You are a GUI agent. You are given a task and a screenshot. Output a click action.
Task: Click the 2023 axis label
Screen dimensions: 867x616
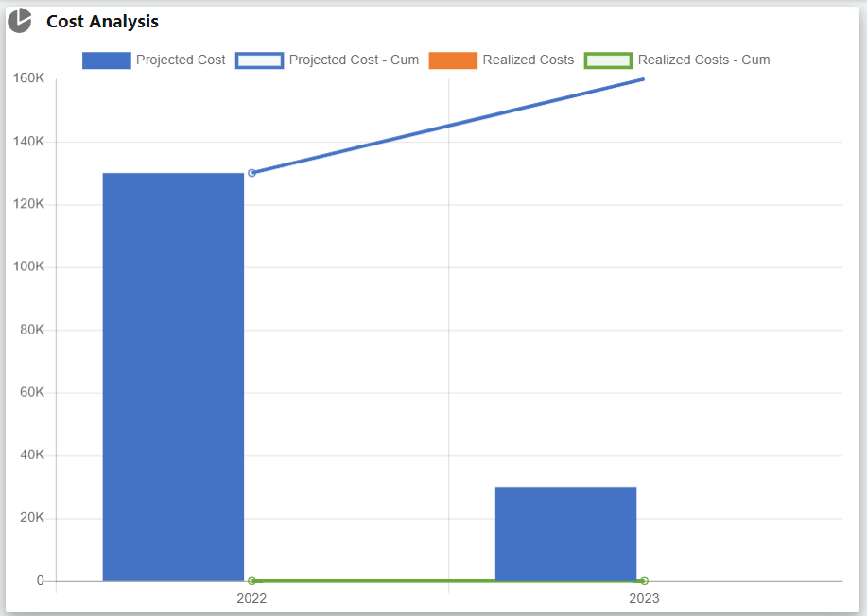pyautogui.click(x=645, y=598)
